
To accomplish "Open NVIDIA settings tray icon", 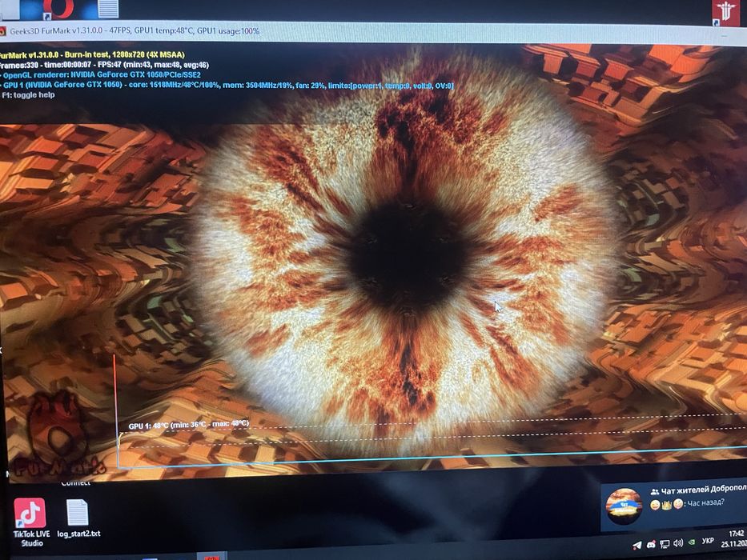I will pos(693,542).
